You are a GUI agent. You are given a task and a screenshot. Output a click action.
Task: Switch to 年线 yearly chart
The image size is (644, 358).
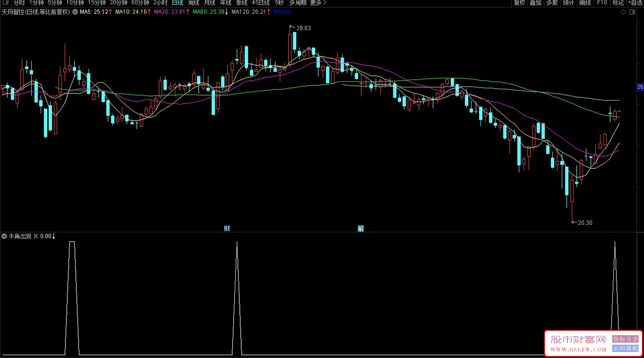(225, 3)
